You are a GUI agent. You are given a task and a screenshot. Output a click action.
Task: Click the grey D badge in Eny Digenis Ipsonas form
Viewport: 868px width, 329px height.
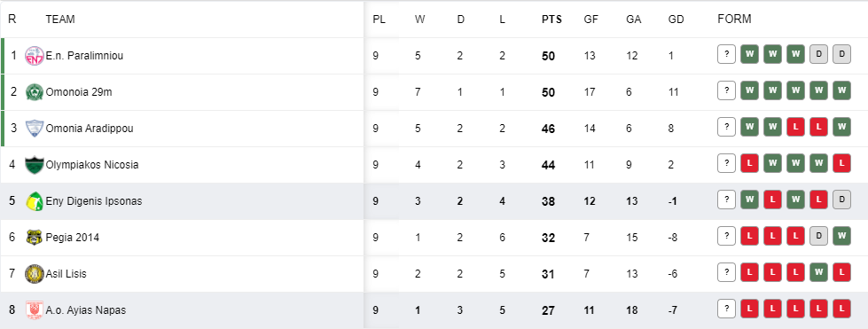(x=841, y=200)
